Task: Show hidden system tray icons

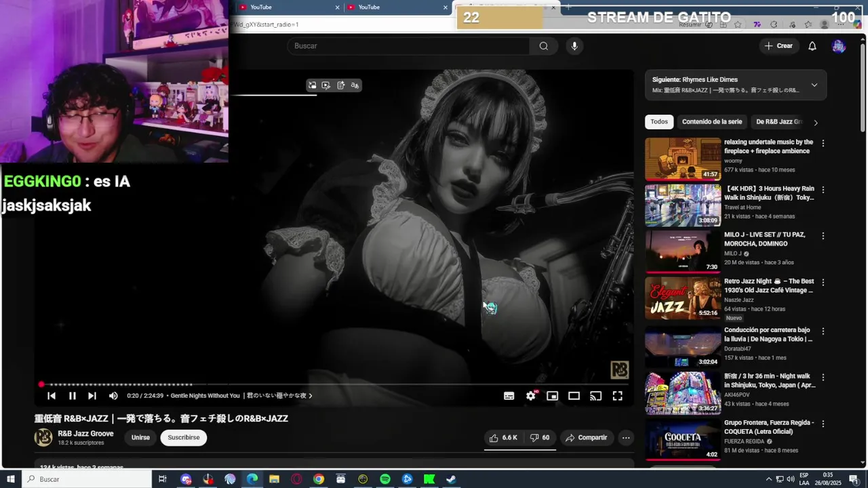Action: click(x=769, y=479)
